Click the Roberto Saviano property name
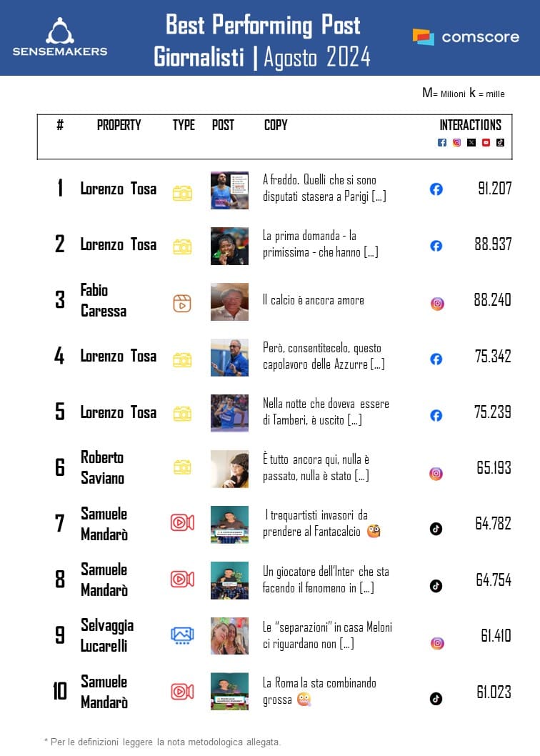The height and width of the screenshot is (756, 540). 103,467
